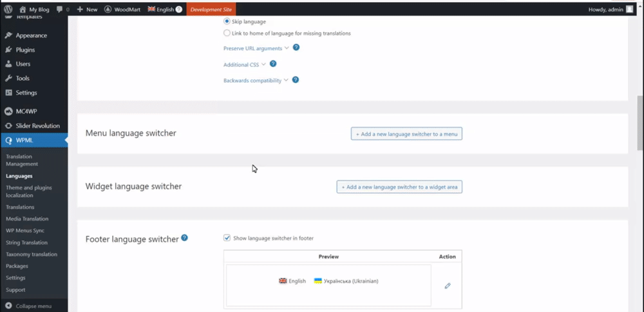Open Media Translation submenu item
This screenshot has height=312, width=644.
coord(27,219)
